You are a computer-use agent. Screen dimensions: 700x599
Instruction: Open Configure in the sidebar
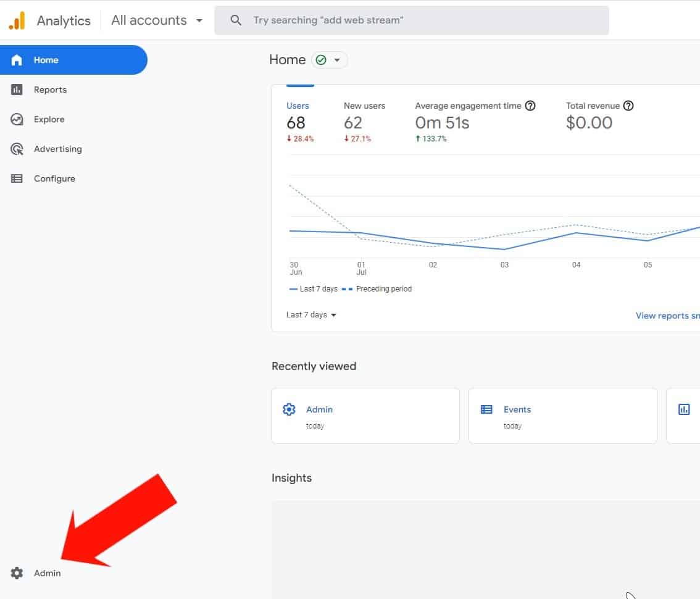[54, 178]
